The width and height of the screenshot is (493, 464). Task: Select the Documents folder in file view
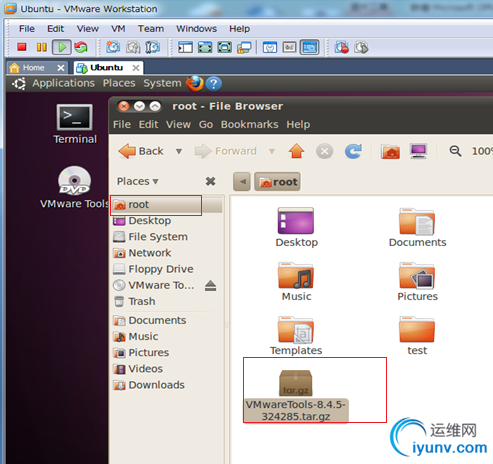[x=417, y=228]
